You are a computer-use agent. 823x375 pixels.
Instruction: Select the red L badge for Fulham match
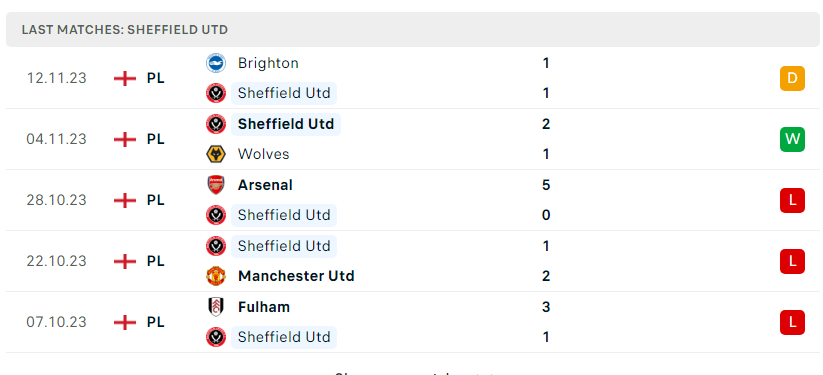point(792,322)
